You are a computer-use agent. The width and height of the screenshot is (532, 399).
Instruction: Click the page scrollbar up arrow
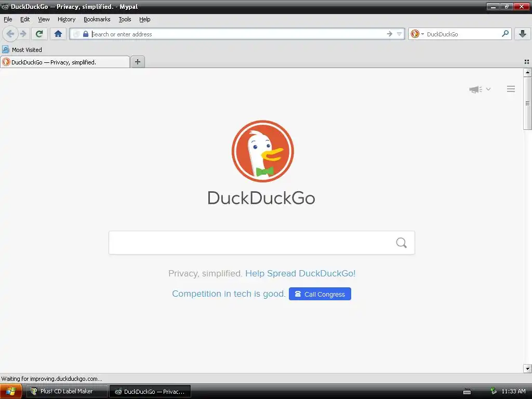click(527, 72)
